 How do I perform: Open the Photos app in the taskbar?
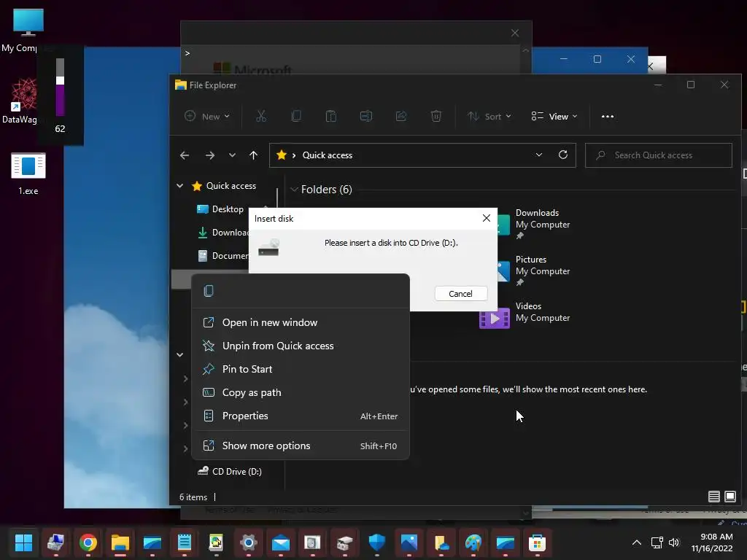[x=409, y=542]
